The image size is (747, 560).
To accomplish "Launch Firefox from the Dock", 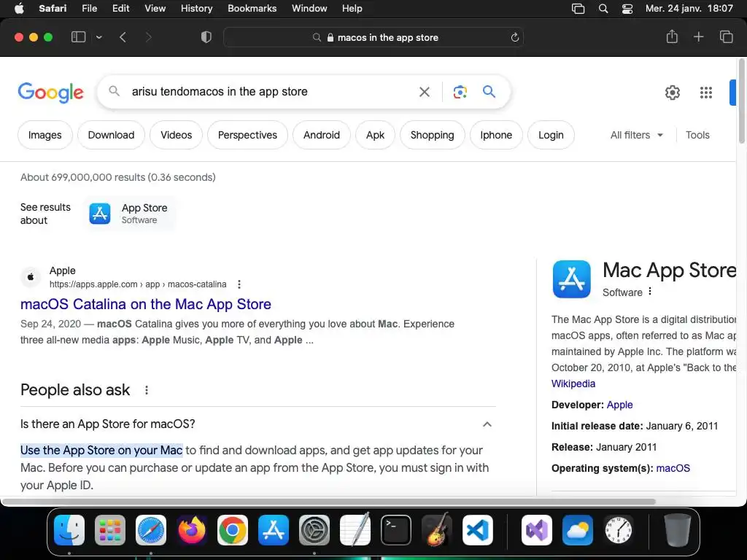I will 192,530.
